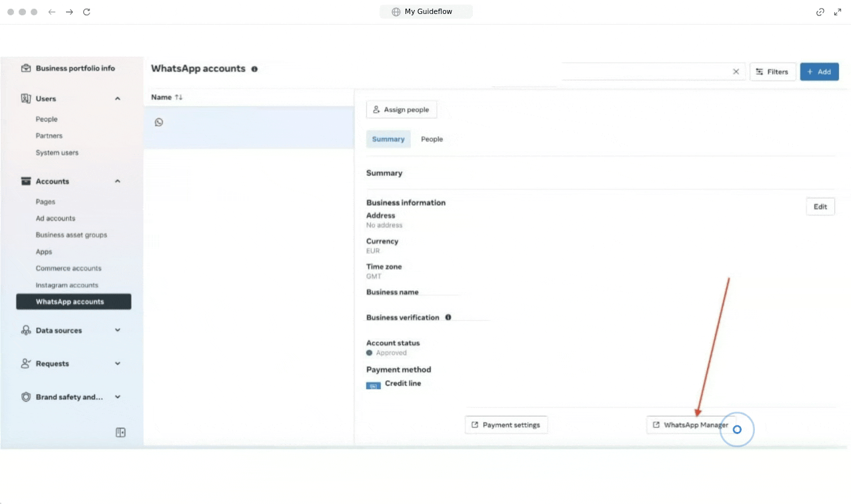Image resolution: width=851 pixels, height=504 pixels.
Task: Click the copy link icon at top right
Action: click(820, 12)
